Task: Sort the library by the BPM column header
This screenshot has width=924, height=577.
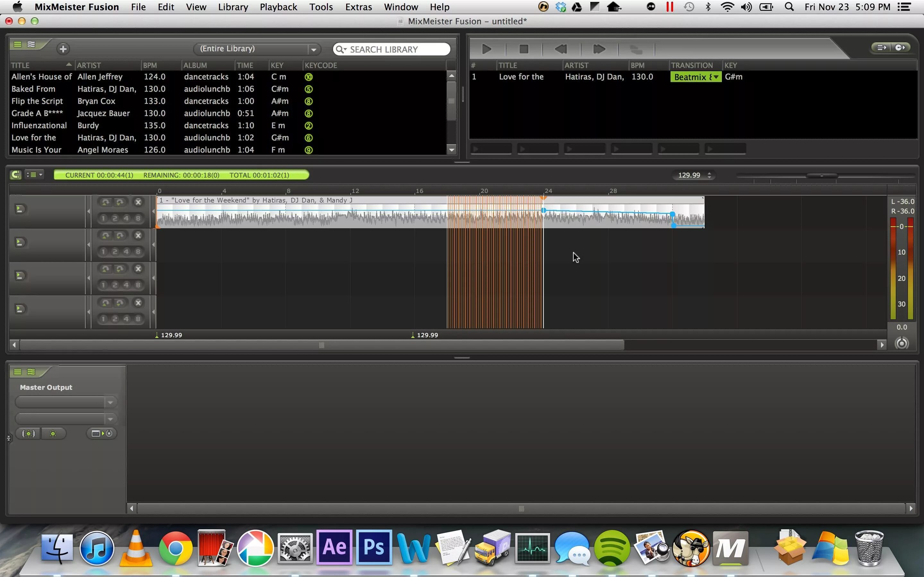Action: (150, 65)
